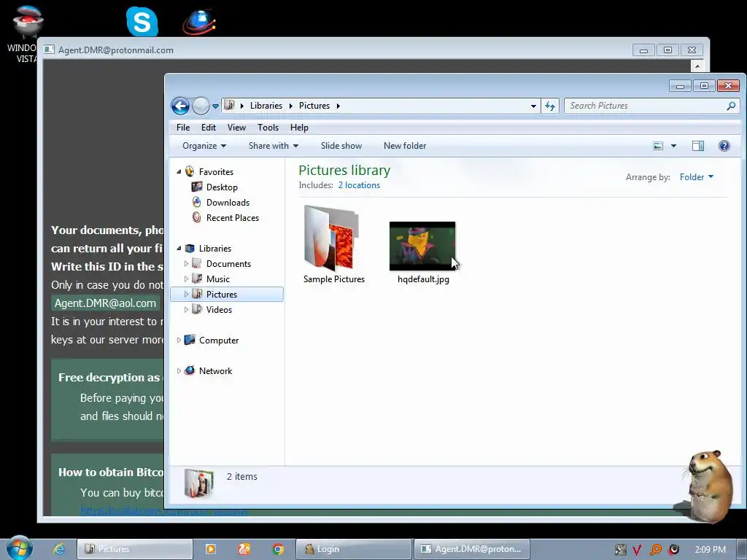
Task: Open the Organize dropdown
Action: pyautogui.click(x=204, y=146)
